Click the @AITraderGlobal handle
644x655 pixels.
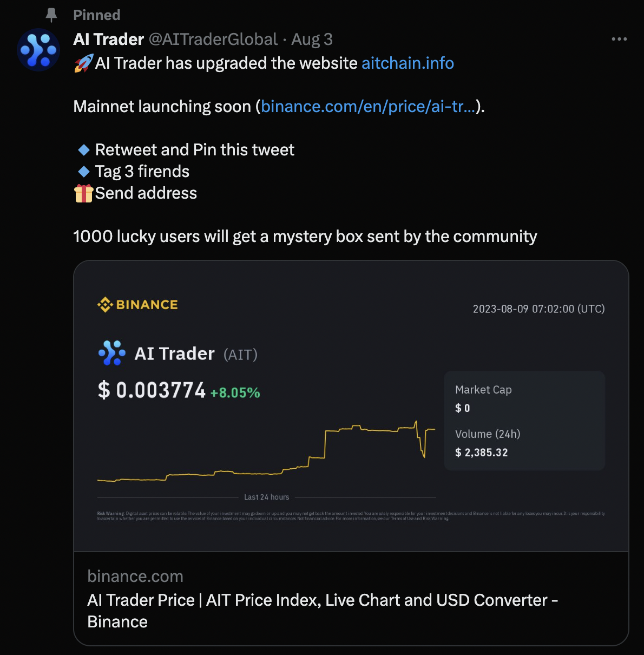coord(213,40)
